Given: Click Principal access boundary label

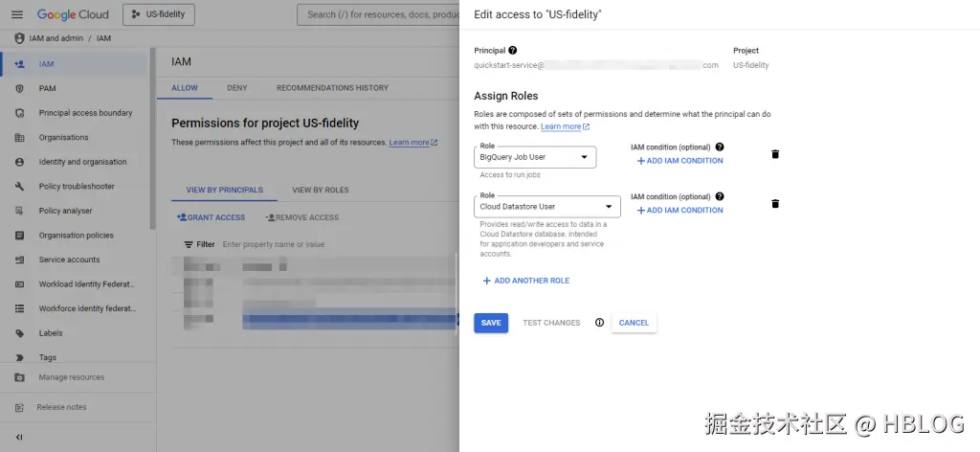Looking at the screenshot, I should 85,113.
